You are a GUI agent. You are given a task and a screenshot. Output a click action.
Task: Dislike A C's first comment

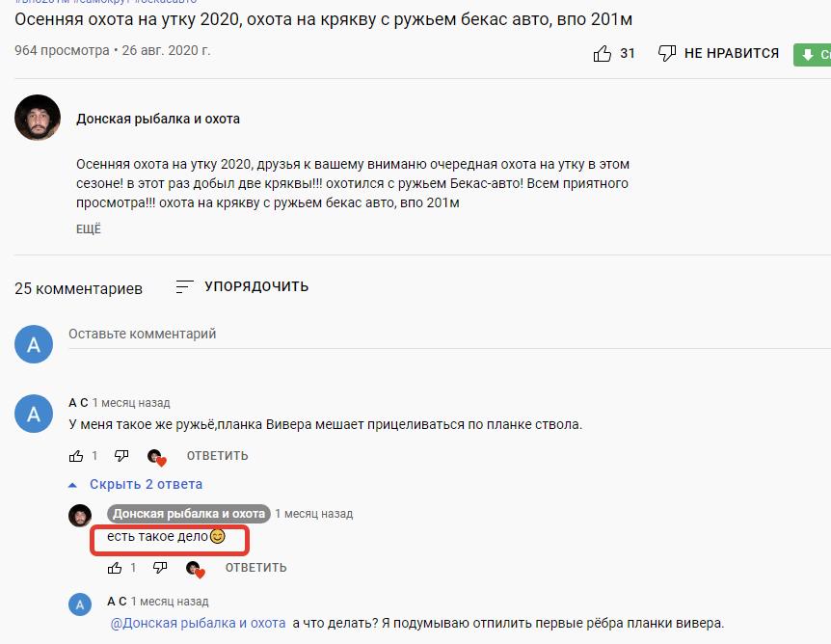click(x=121, y=456)
